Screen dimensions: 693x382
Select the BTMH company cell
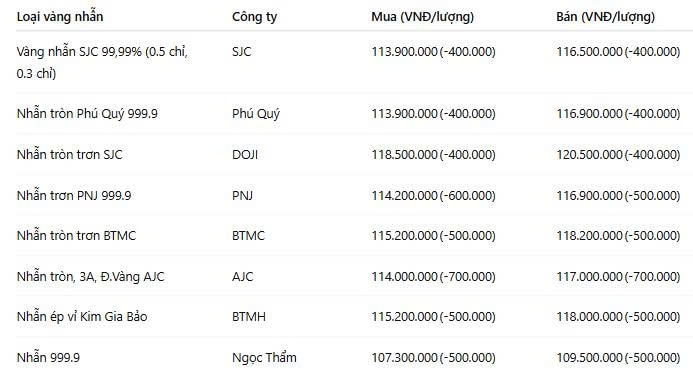[x=249, y=317]
